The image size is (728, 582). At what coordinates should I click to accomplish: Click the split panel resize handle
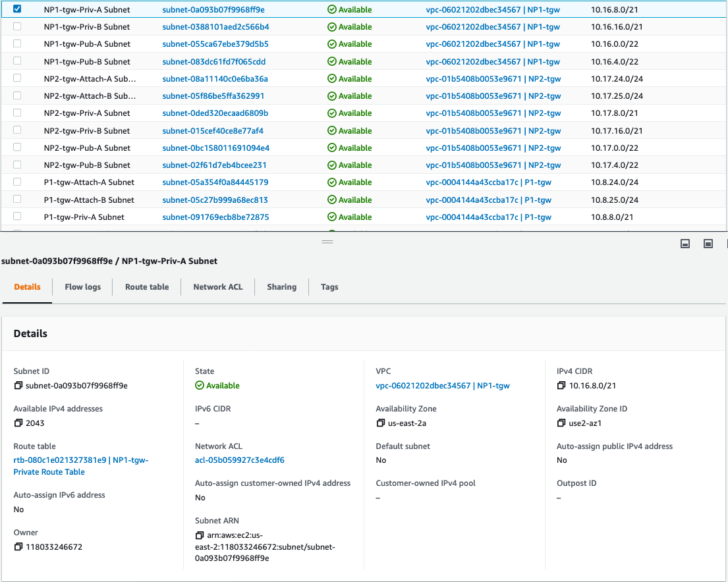(x=327, y=242)
